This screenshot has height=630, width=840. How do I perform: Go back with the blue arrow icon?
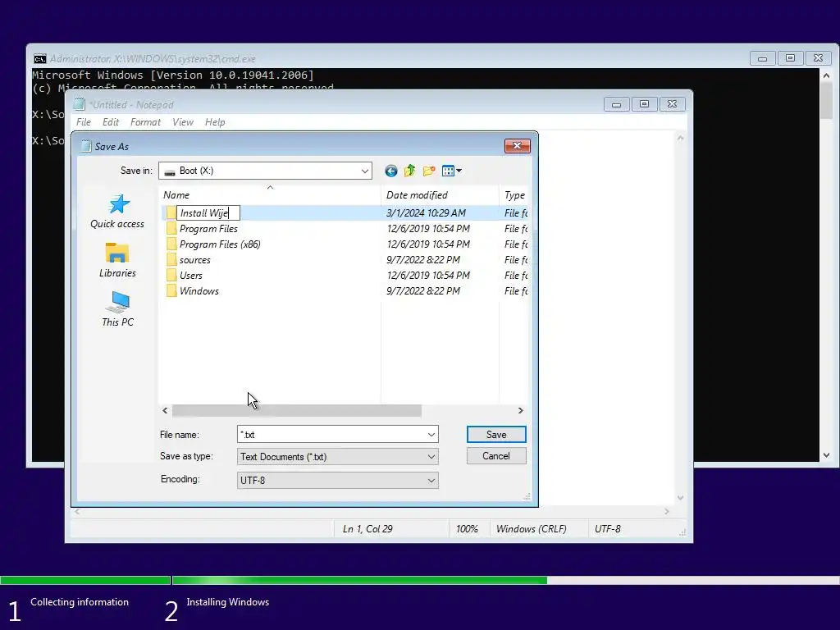point(391,171)
